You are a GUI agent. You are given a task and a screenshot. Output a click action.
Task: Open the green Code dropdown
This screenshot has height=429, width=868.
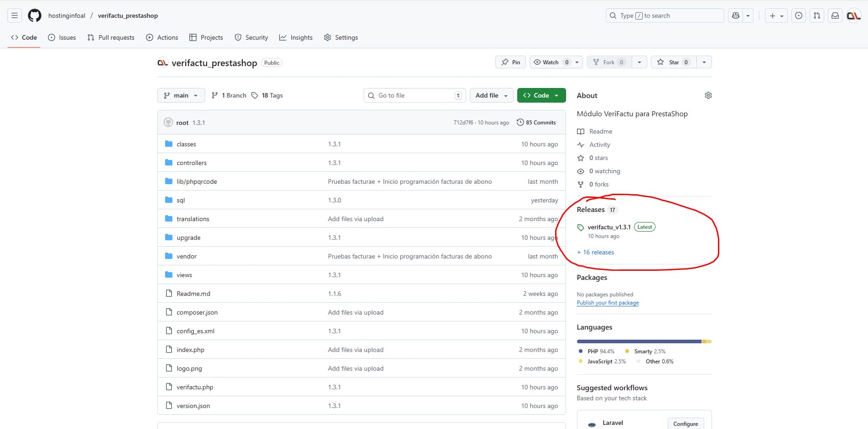[x=541, y=95]
